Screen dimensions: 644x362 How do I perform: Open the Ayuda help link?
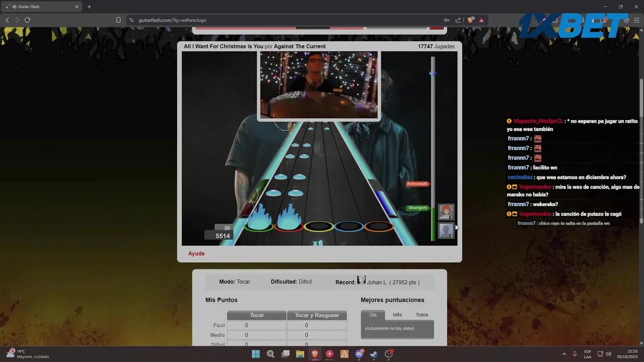click(196, 253)
